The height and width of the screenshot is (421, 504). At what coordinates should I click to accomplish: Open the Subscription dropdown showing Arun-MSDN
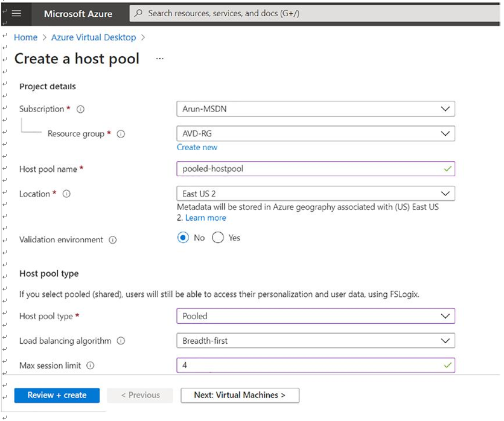(x=316, y=109)
